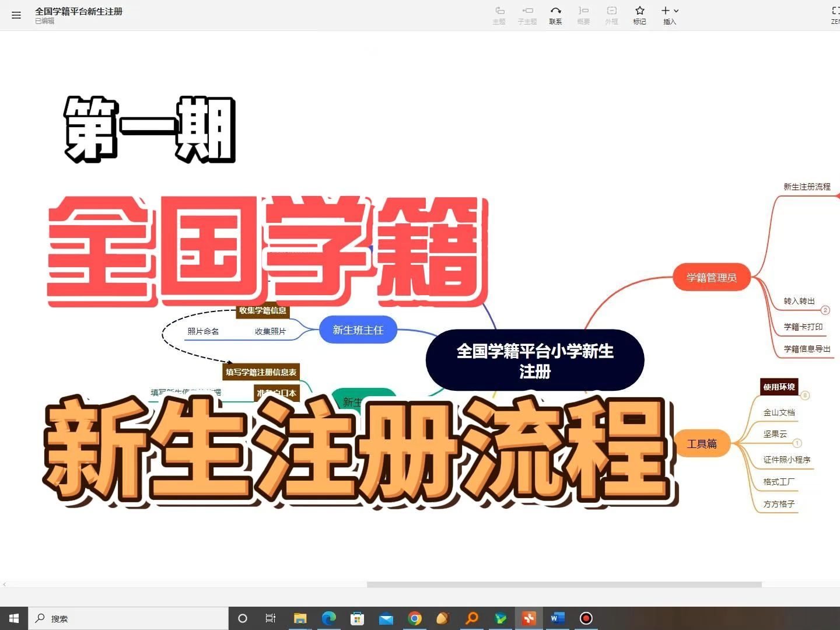Open File Explorer from the taskbar
Viewport: 840px width, 630px height.
point(300,618)
